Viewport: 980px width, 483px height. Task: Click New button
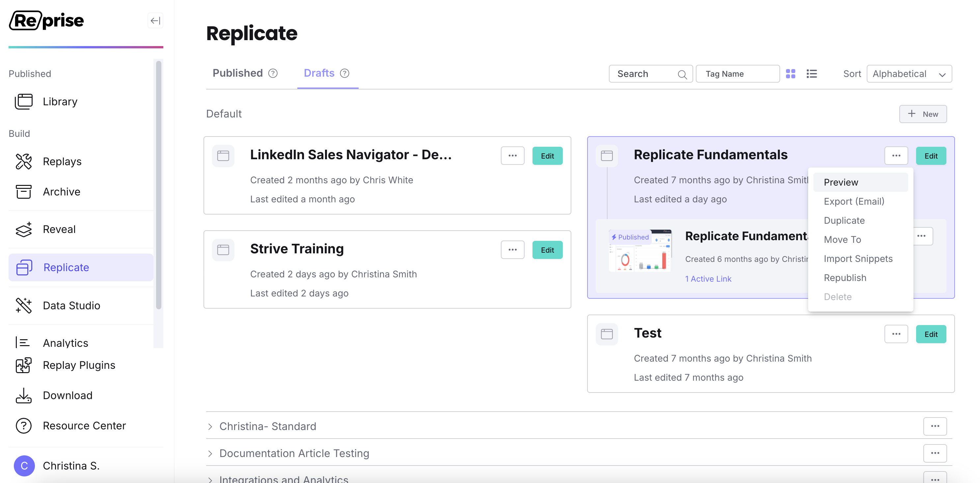(923, 114)
